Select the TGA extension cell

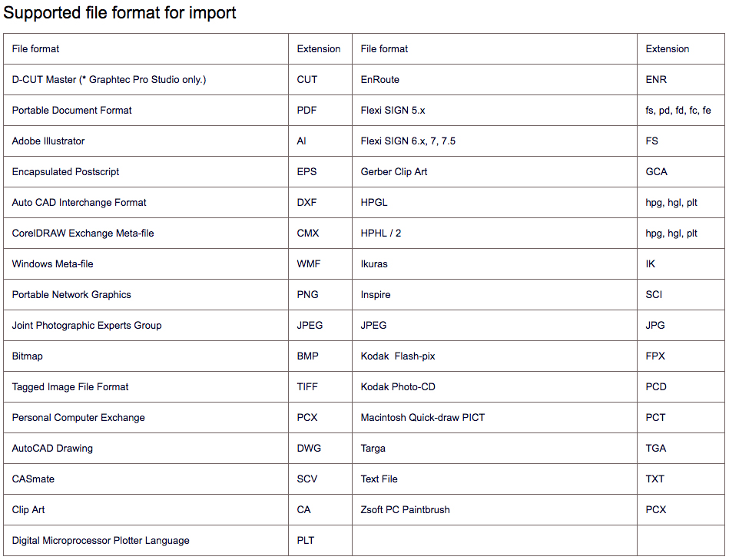(x=656, y=449)
